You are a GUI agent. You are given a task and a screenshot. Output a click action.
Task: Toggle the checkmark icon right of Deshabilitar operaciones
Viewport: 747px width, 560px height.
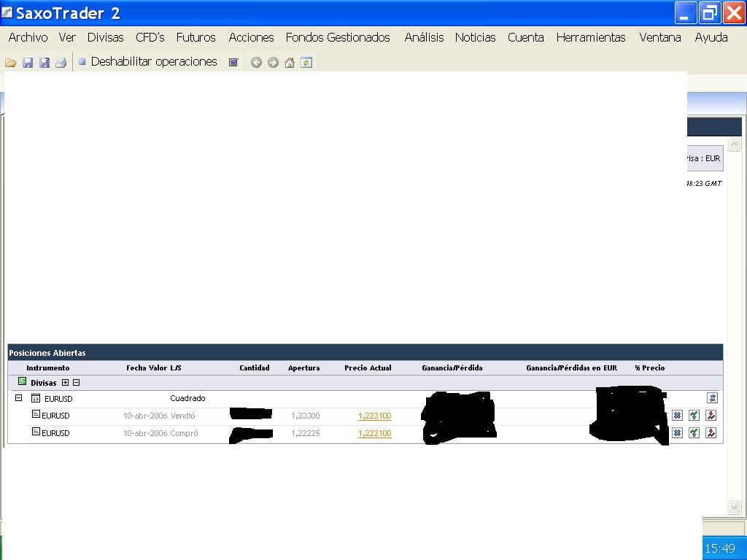click(233, 63)
